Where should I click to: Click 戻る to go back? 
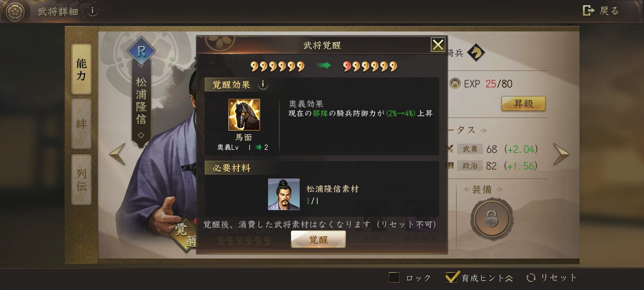601,11
